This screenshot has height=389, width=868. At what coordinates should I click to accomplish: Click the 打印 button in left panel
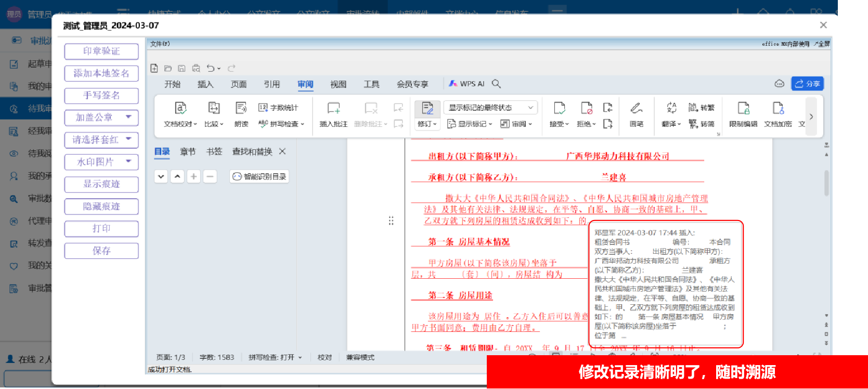(x=101, y=228)
